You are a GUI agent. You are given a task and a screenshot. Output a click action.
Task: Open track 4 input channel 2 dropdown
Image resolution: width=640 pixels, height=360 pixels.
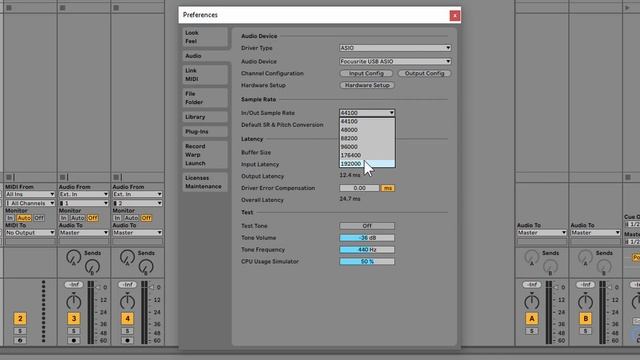click(137, 203)
